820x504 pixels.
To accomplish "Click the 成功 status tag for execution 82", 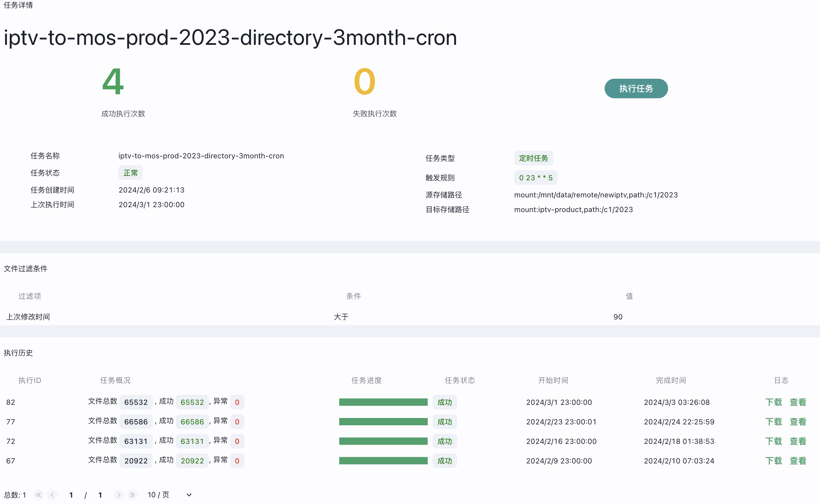I will click(444, 402).
